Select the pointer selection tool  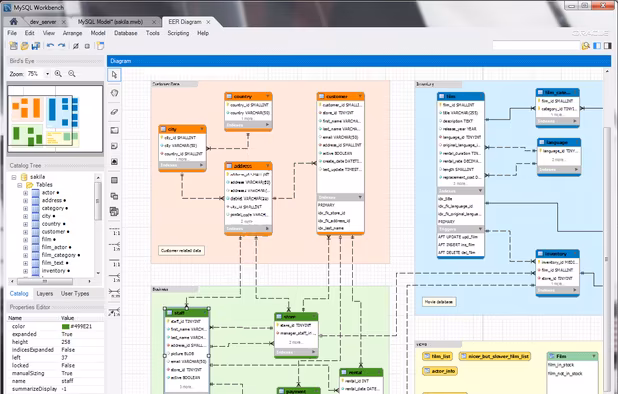(114, 74)
